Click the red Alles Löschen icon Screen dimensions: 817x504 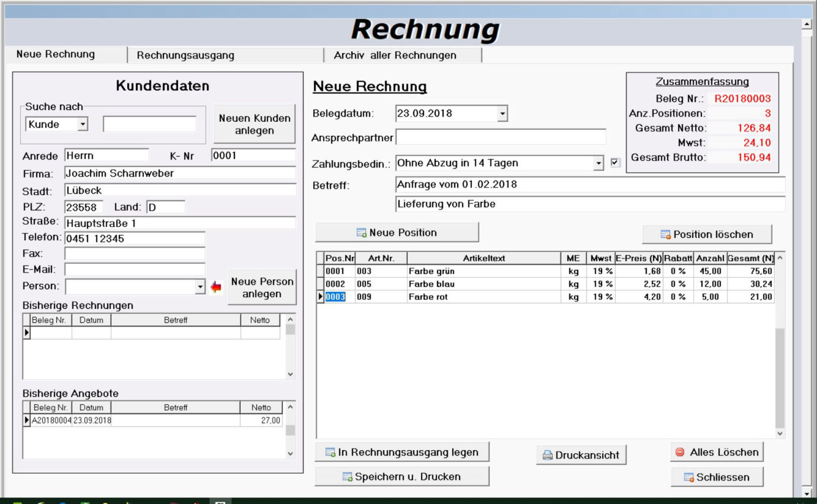point(680,452)
